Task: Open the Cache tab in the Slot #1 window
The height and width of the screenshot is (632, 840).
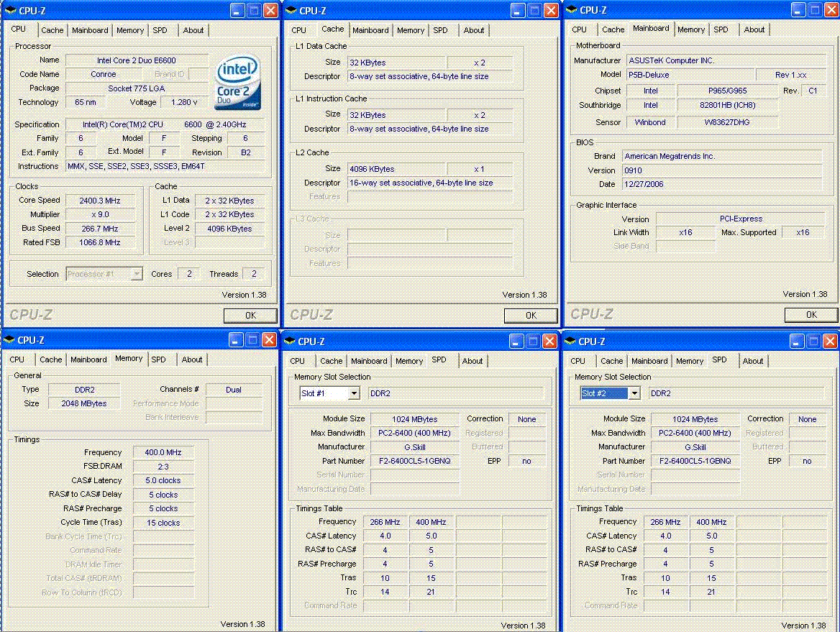Action: [x=331, y=362]
